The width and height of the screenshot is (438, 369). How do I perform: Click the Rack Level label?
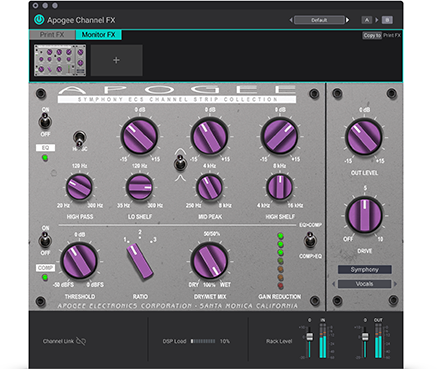[279, 341]
